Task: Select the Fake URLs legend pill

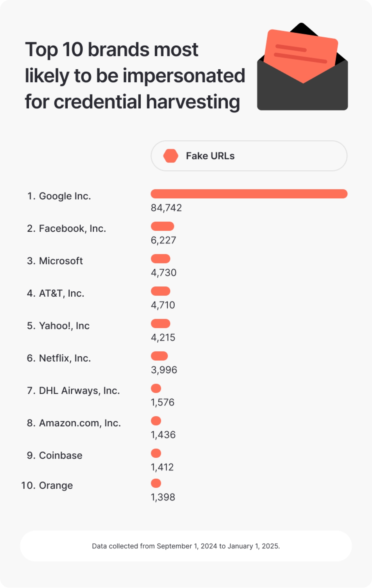Action: point(249,156)
